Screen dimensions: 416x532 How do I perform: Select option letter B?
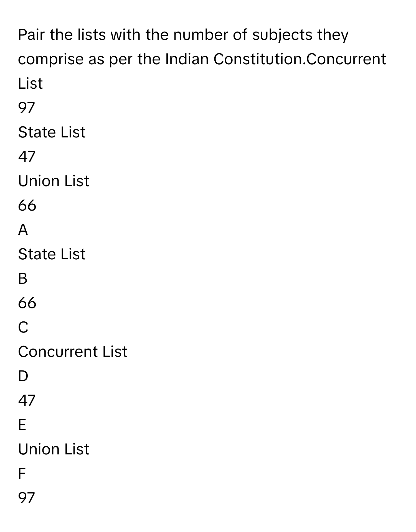(23, 278)
